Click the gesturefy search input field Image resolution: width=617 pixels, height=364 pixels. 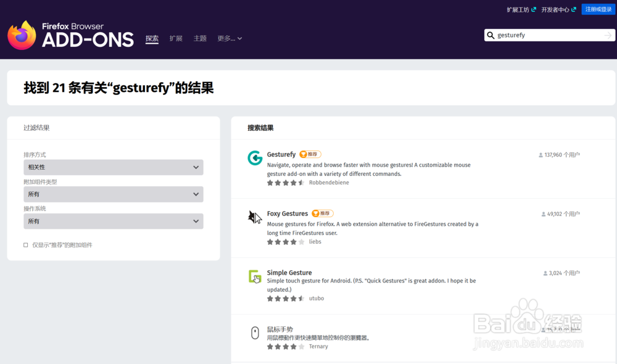pos(549,35)
